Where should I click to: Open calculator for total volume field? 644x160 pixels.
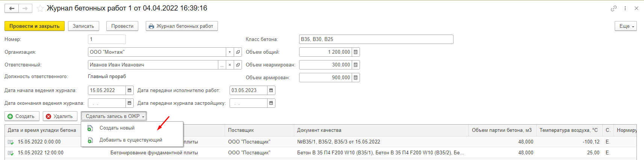click(356, 52)
